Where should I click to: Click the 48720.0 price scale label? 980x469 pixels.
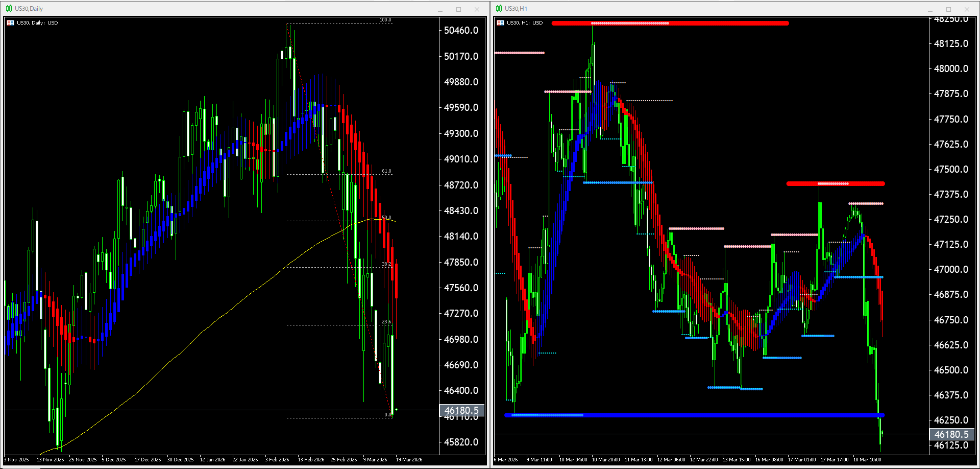(x=461, y=185)
